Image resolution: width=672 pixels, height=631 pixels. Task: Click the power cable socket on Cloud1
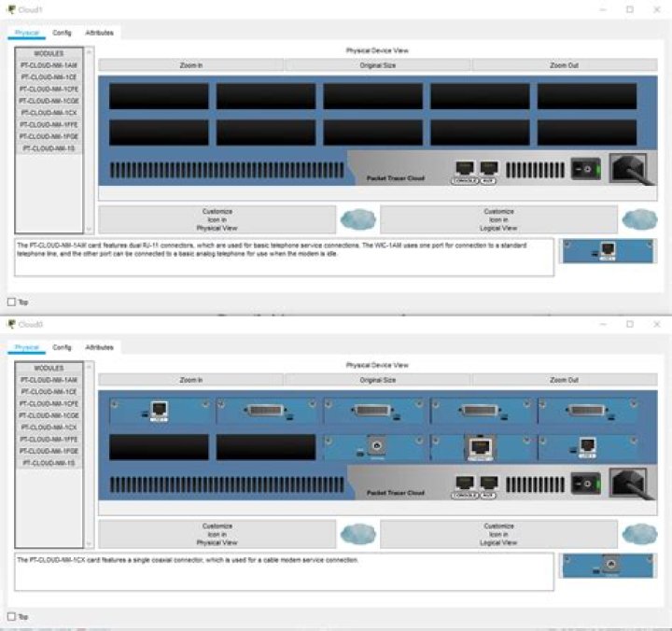(629, 169)
